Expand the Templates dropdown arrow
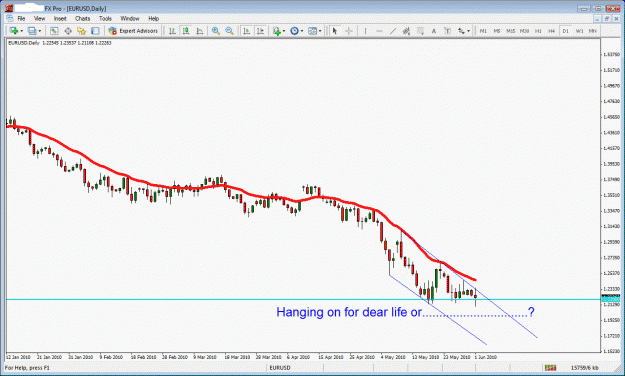The image size is (625, 376). [320, 31]
